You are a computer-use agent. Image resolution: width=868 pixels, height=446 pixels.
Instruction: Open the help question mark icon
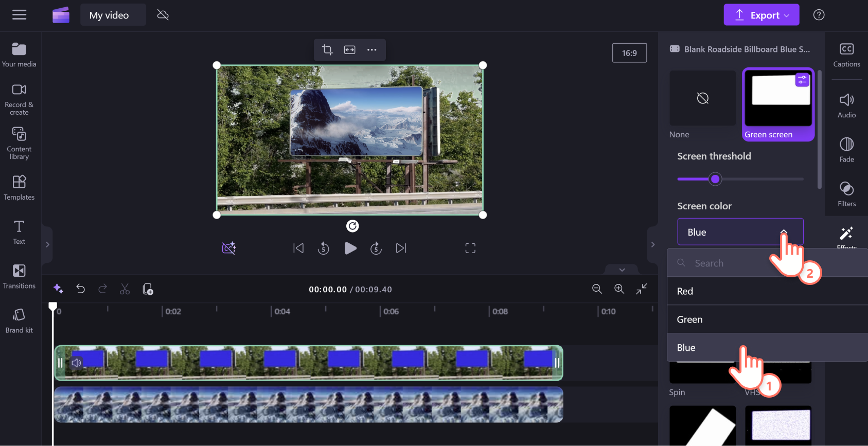pos(819,15)
